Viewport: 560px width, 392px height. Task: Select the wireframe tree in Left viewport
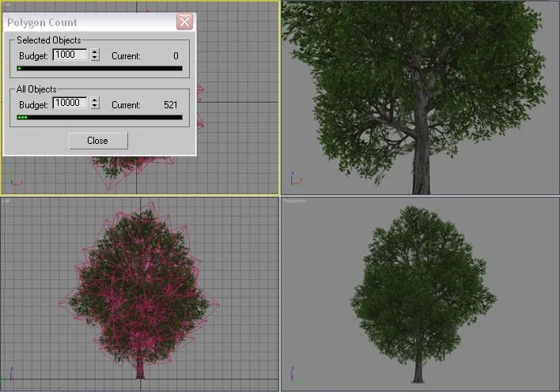pos(140,290)
